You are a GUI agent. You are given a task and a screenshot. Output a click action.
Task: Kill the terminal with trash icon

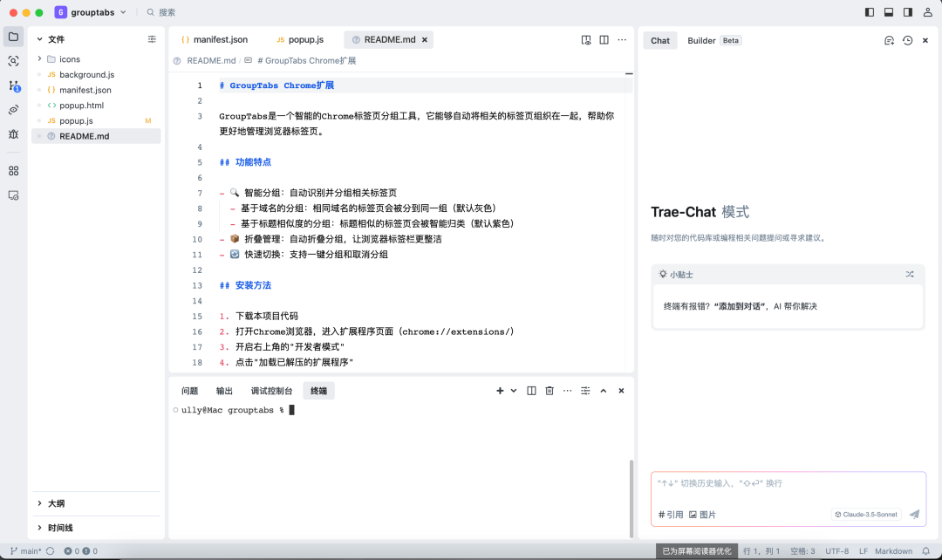(549, 391)
